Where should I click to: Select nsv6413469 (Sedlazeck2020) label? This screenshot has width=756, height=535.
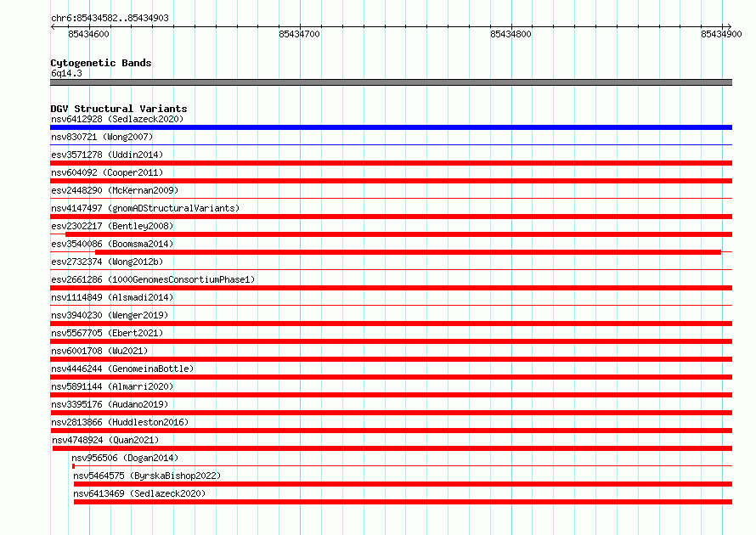139,493
